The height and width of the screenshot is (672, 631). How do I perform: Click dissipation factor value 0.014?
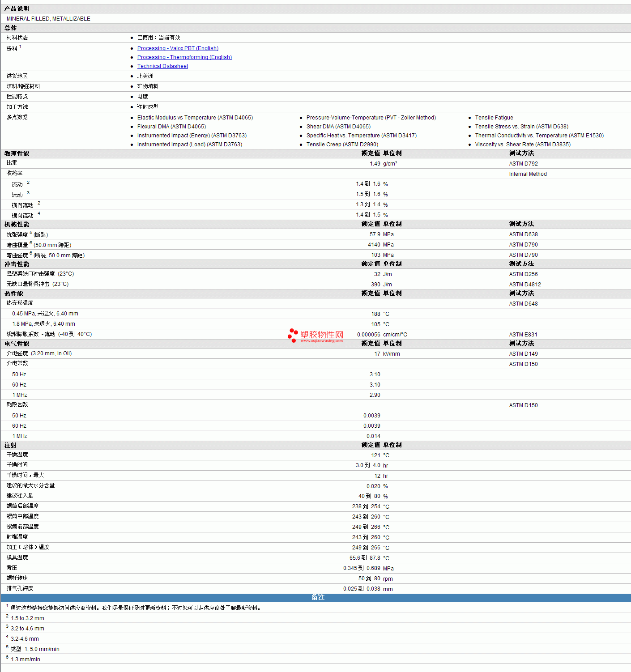tap(373, 436)
